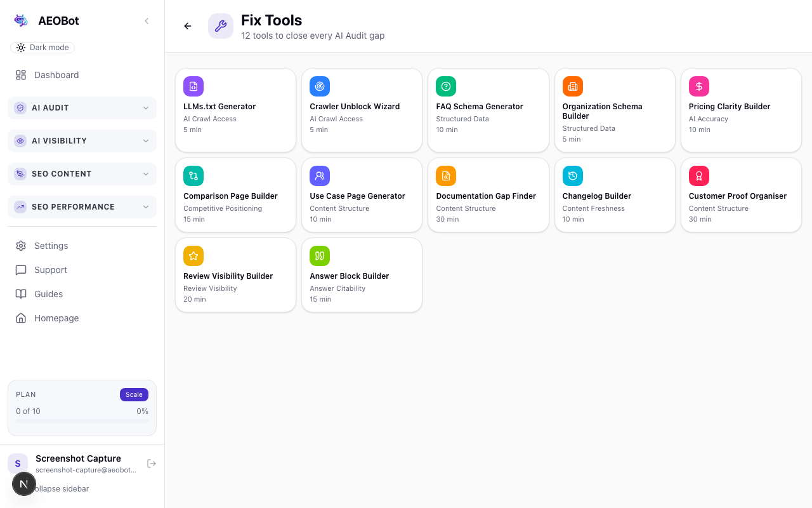
Task: Click the SEO Content section icon
Action: tap(20, 174)
